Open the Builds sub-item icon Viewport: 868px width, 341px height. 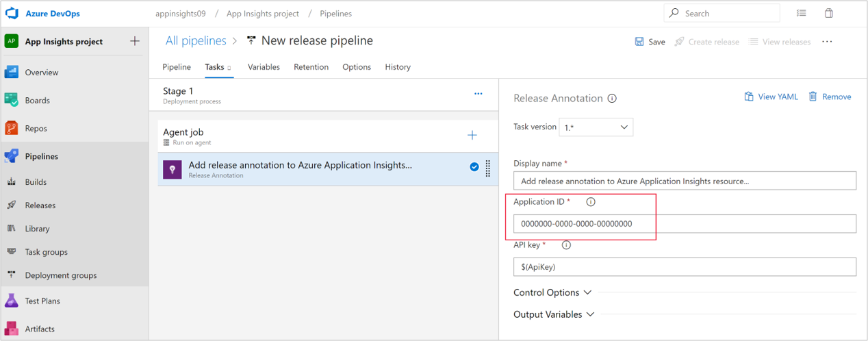pyautogui.click(x=12, y=182)
